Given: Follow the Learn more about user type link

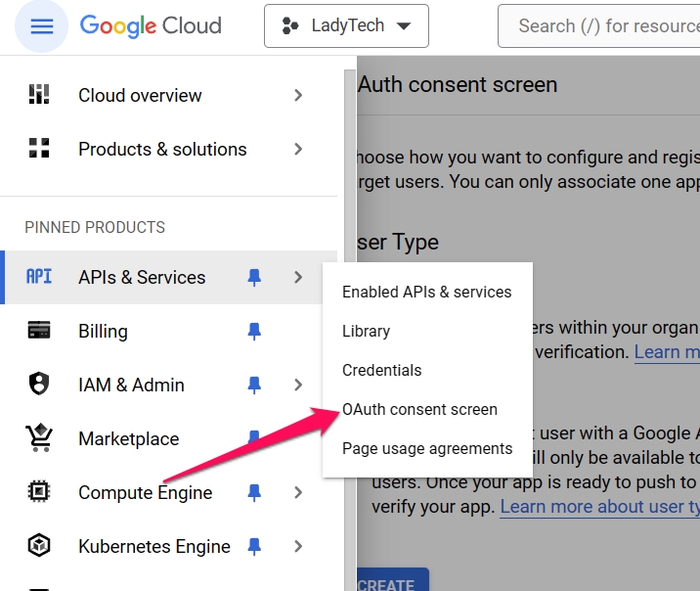Looking at the screenshot, I should point(600,507).
